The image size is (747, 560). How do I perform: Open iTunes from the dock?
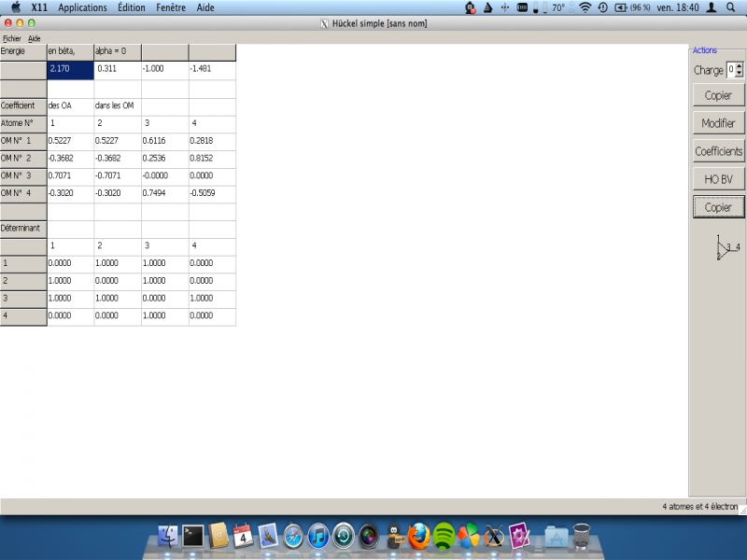318,537
